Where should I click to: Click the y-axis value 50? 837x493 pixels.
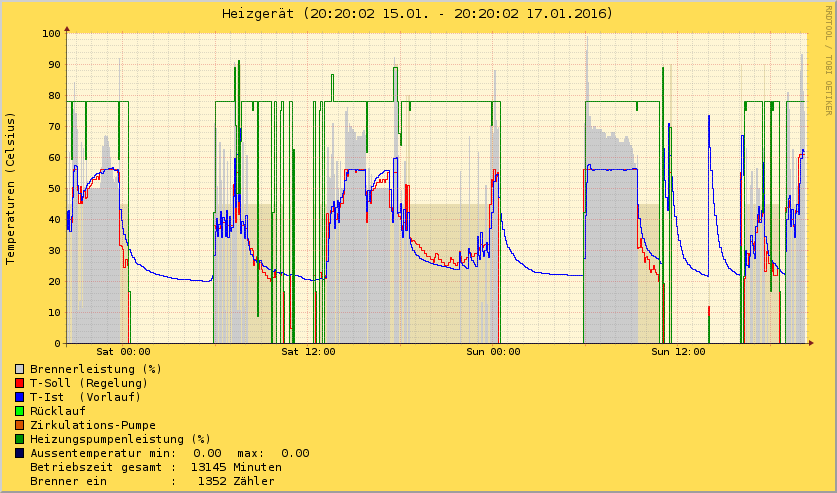click(54, 188)
